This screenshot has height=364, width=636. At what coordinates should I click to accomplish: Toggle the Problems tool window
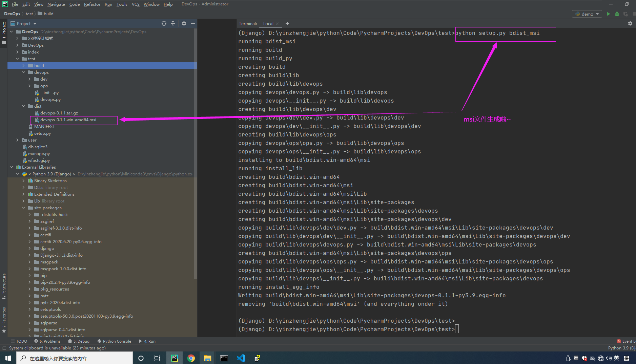(x=50, y=341)
